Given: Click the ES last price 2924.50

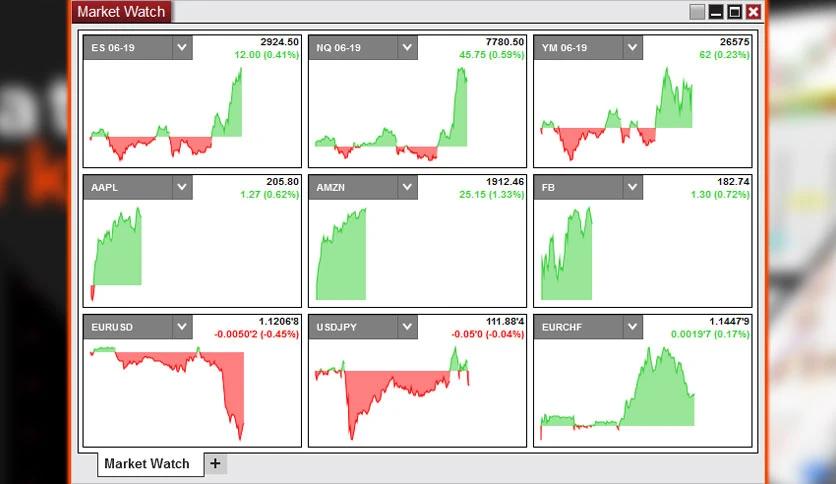Looking at the screenshot, I should (279, 42).
